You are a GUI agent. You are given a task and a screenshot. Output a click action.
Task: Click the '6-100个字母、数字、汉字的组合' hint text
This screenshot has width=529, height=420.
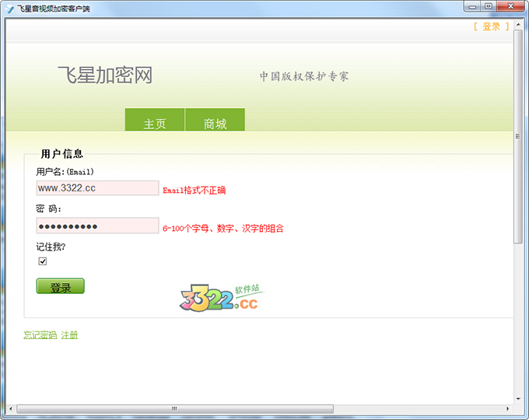[x=223, y=229]
